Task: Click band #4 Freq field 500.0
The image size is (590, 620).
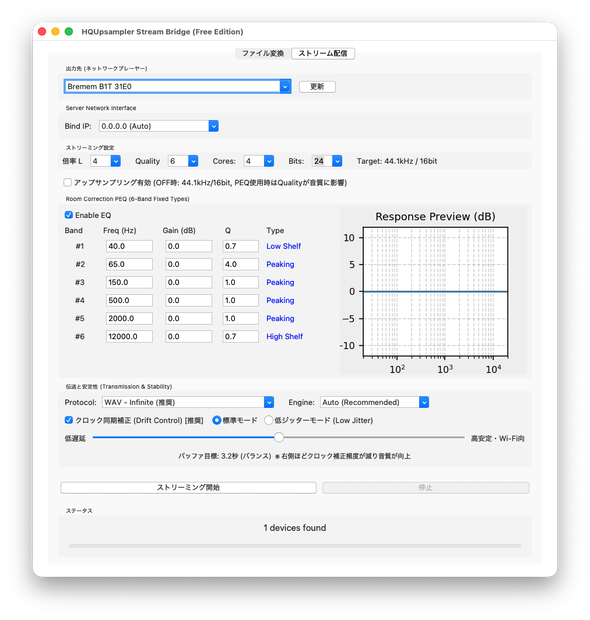Action: (129, 301)
